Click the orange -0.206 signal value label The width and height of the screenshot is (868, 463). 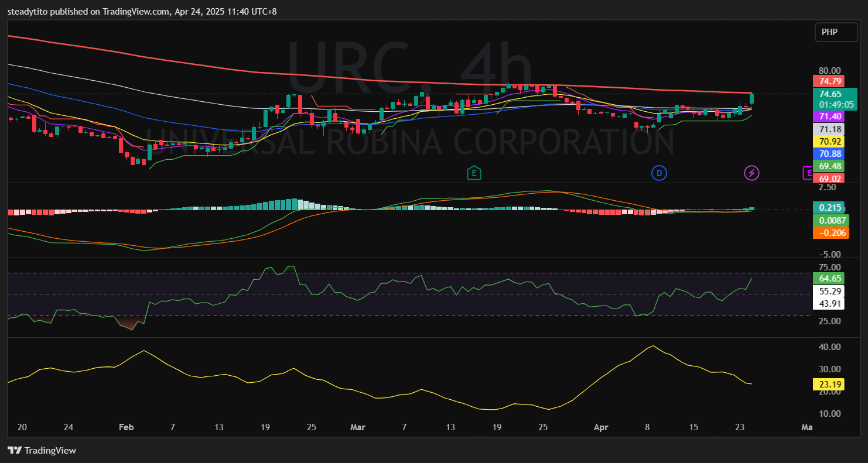[831, 233]
